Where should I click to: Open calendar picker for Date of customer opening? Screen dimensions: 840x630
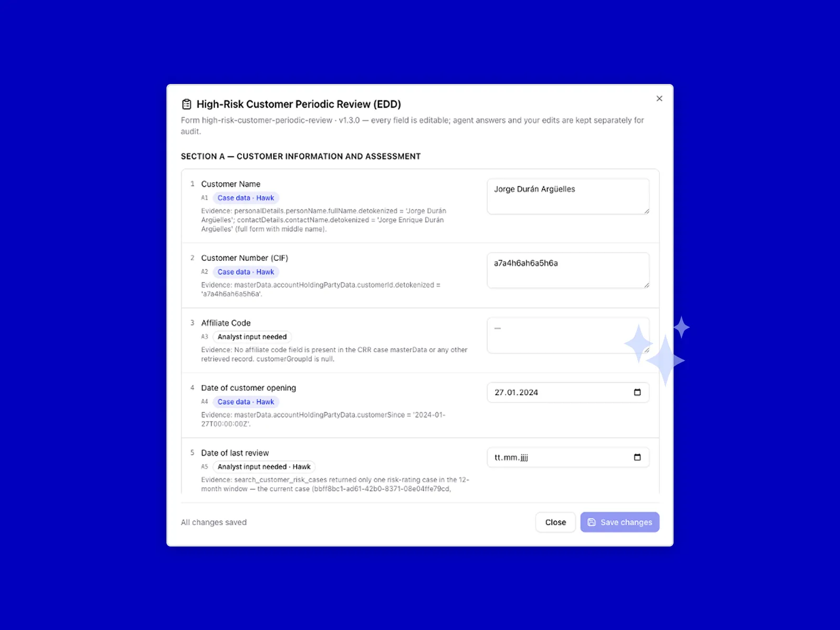tap(637, 392)
